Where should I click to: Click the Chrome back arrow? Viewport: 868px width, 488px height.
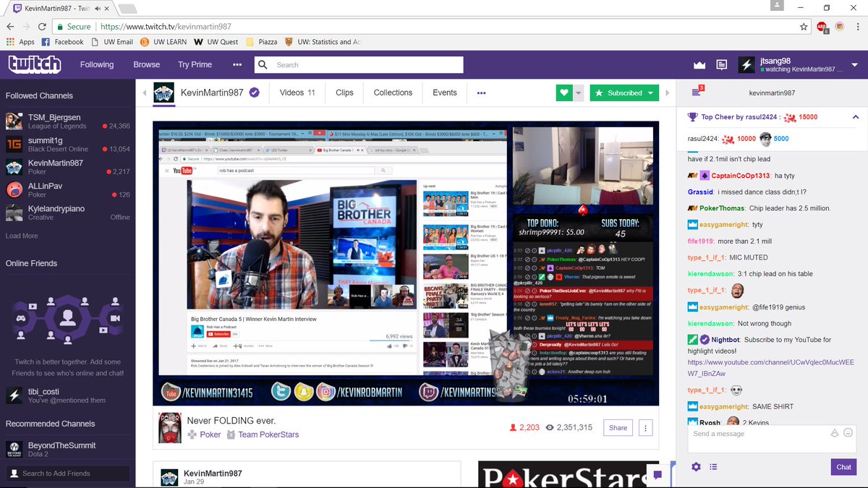(x=10, y=27)
